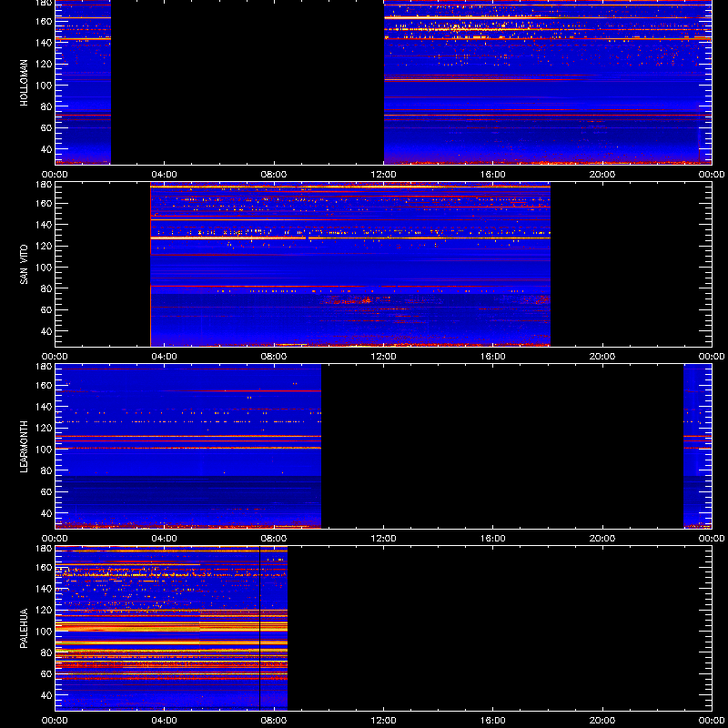
Task: Select the black vertical line in PALEHUA spectrogram
Action: 260,628
